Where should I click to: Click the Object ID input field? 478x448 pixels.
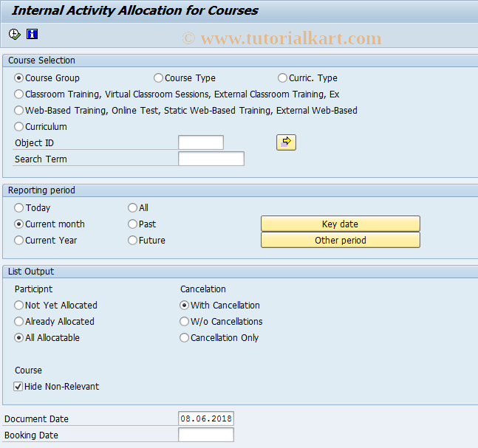tap(201, 142)
